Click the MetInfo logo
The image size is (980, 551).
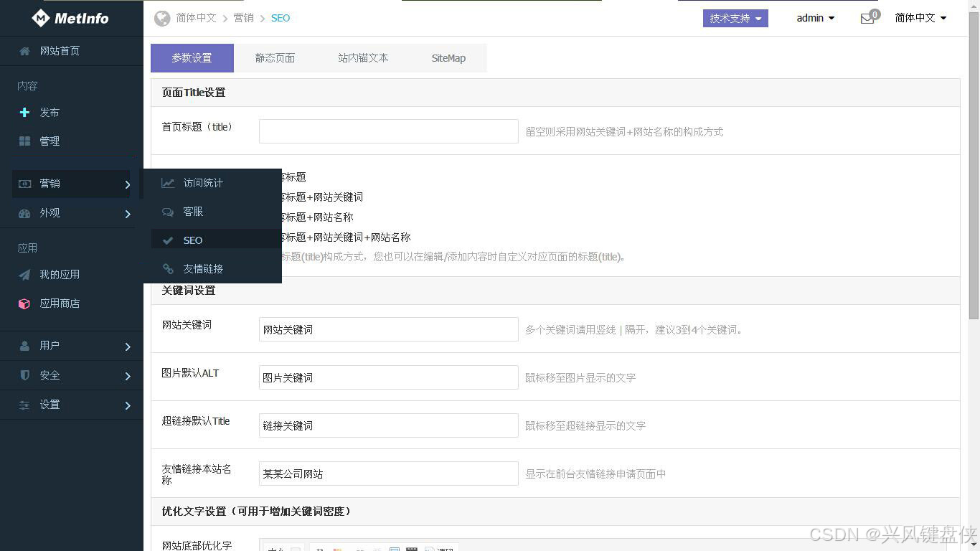tap(70, 18)
